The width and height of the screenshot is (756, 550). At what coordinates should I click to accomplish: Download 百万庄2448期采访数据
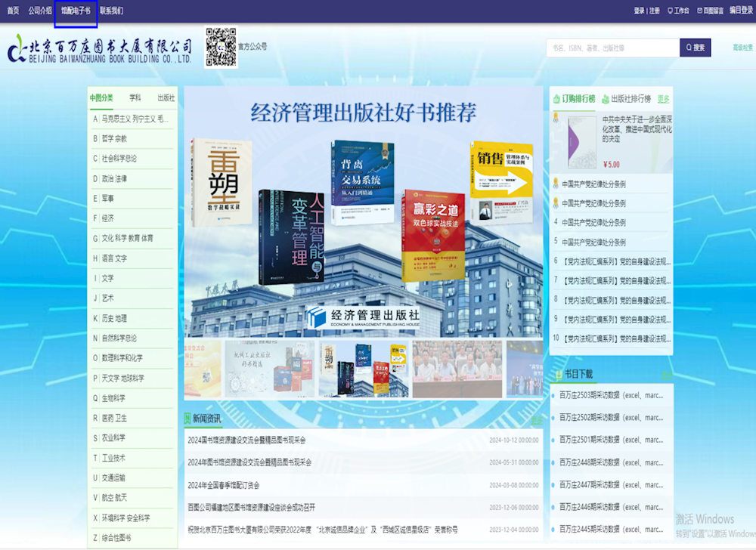pos(611,463)
